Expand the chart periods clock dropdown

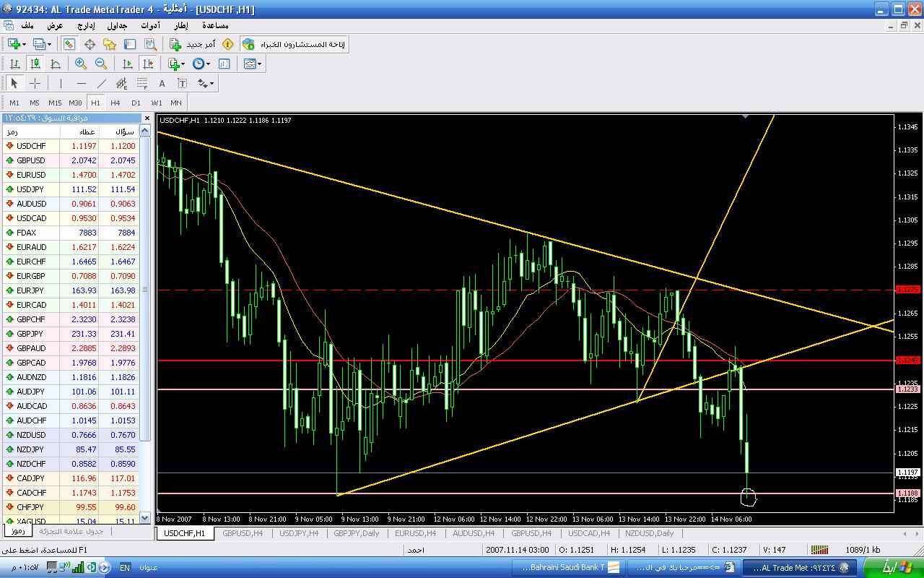click(x=202, y=64)
